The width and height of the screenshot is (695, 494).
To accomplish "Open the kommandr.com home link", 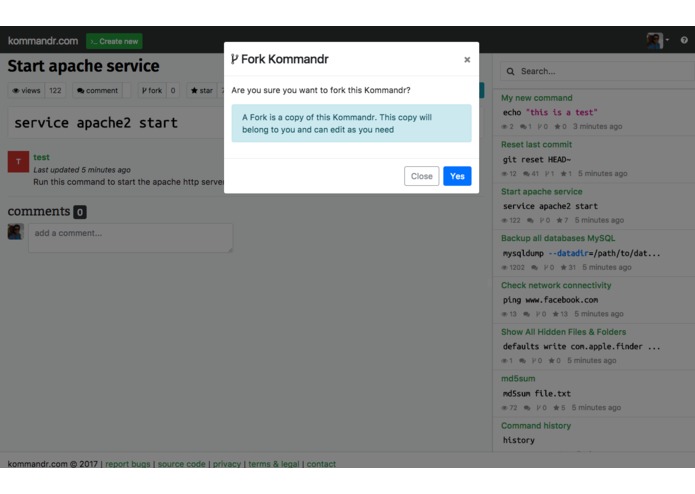I will click(x=43, y=41).
